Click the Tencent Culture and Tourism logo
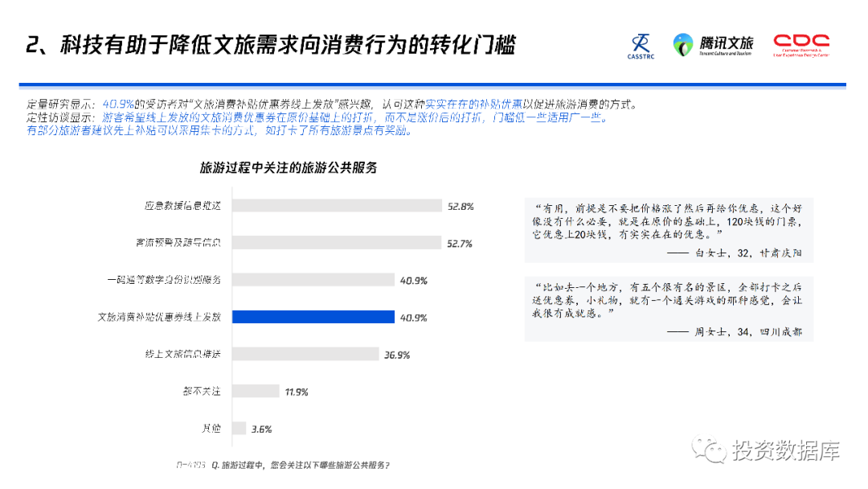The image size is (868, 489). (714, 45)
